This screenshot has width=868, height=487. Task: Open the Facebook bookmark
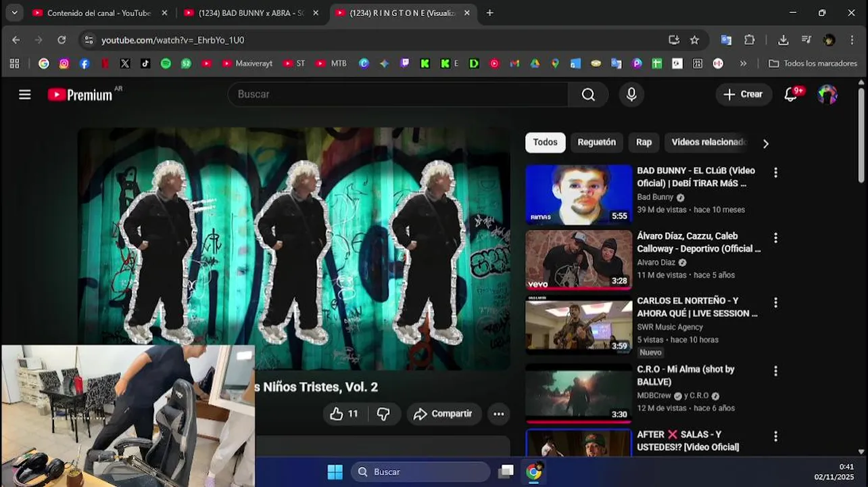[85, 64]
